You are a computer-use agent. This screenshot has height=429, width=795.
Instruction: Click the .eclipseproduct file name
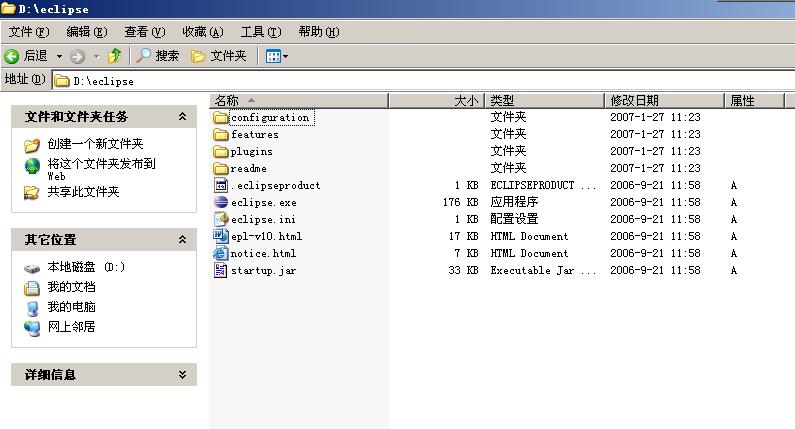click(275, 186)
